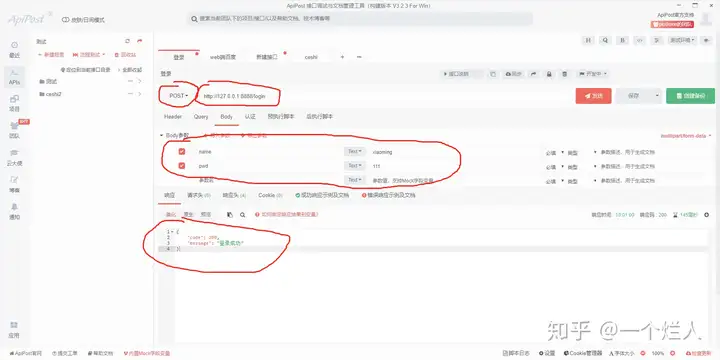Toggle 皮肤/日间模式 theme switch

click(83, 20)
